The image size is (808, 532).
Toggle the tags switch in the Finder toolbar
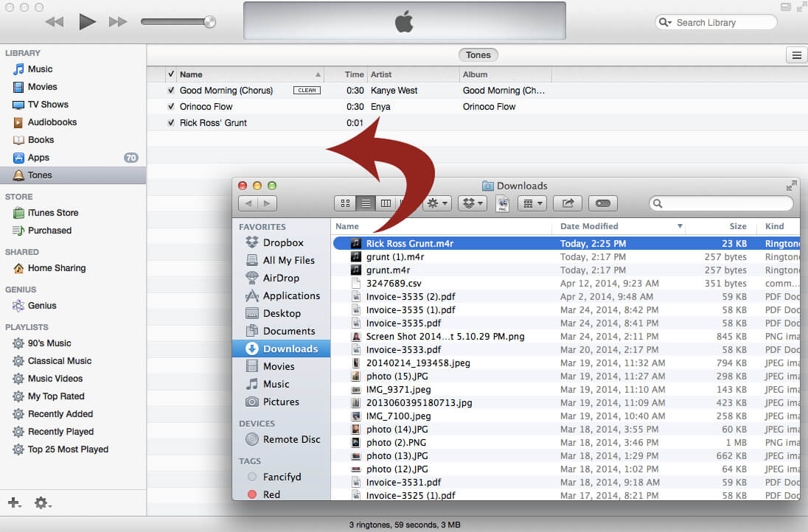point(603,203)
